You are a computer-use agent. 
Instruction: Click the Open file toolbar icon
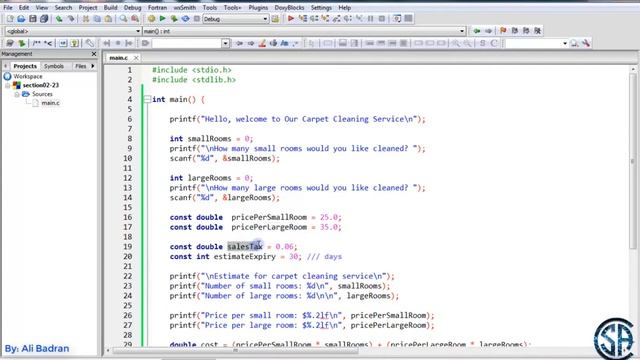point(21,19)
